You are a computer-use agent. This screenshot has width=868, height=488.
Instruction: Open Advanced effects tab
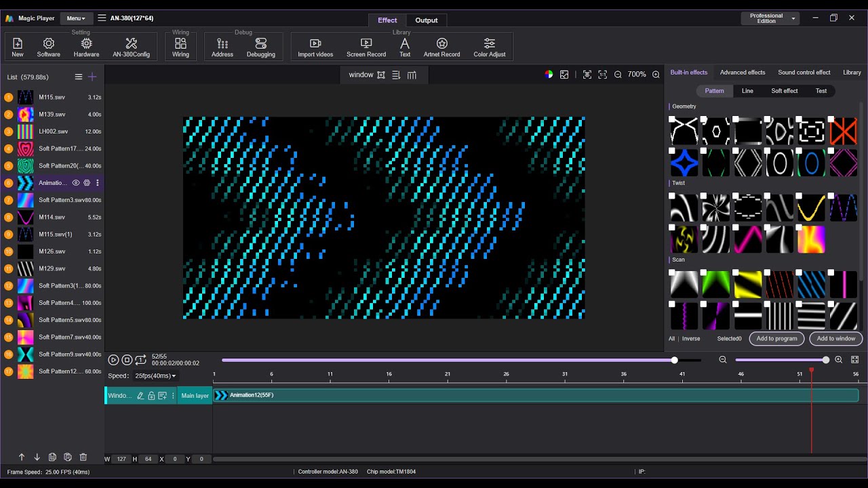[x=743, y=73]
